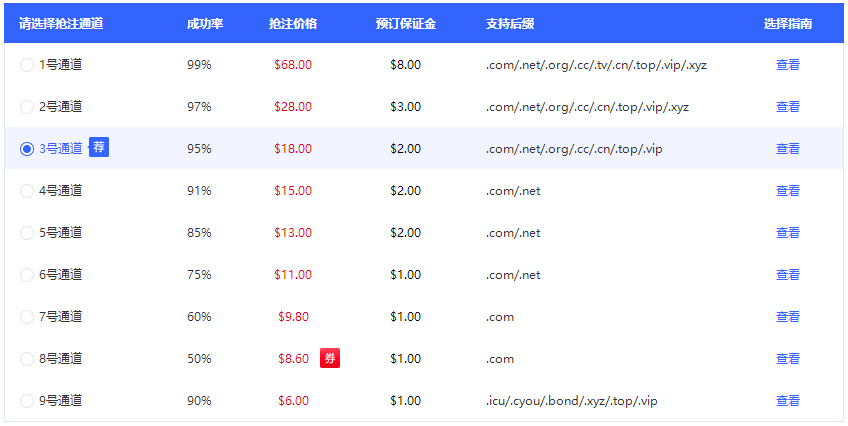This screenshot has width=848, height=426.
Task: Open 查看 link for 9号通道
Action: [788, 401]
